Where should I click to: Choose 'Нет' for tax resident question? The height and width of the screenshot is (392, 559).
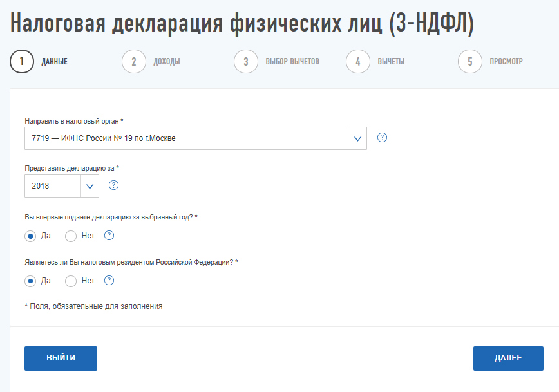(x=71, y=281)
